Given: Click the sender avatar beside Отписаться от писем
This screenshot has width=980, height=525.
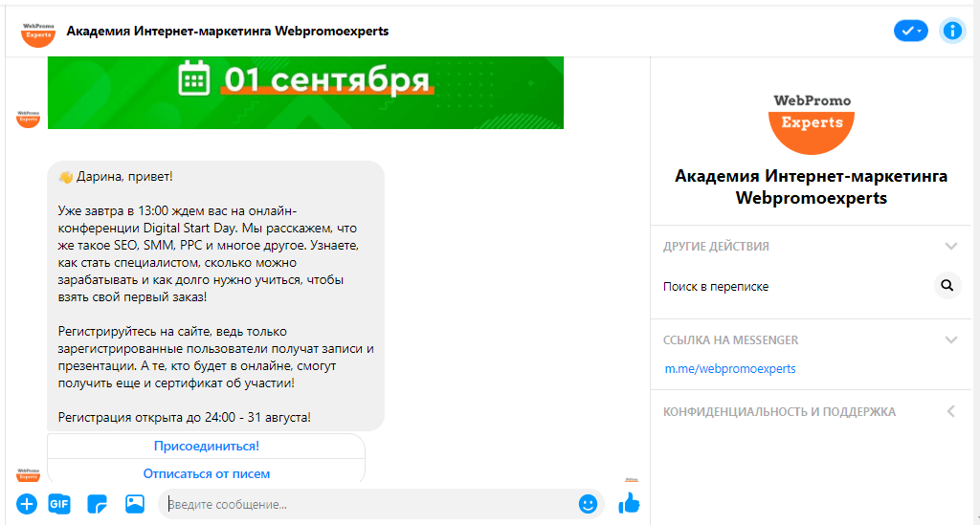Looking at the screenshot, I should (28, 474).
